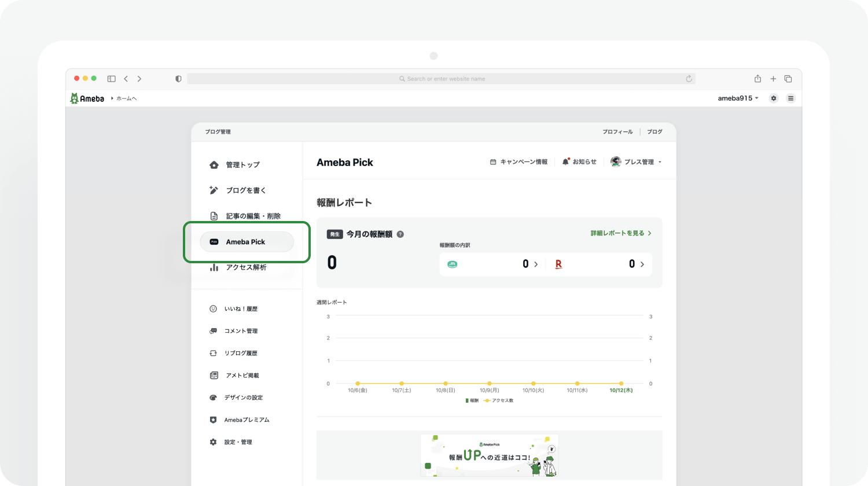Image resolution: width=868 pixels, height=486 pixels.
Task: Go forward with browser forward arrow
Action: 139,79
